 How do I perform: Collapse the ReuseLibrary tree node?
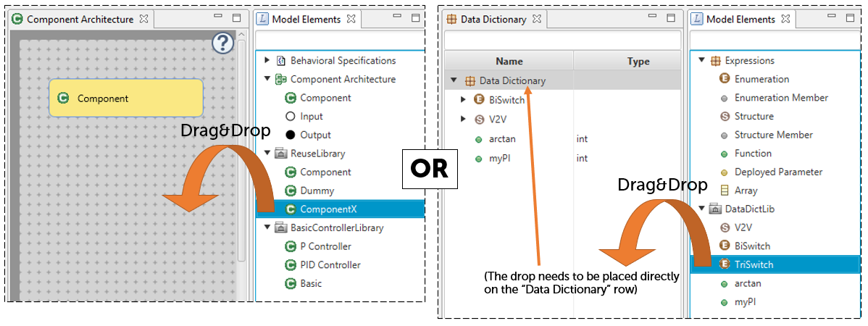tap(267, 154)
